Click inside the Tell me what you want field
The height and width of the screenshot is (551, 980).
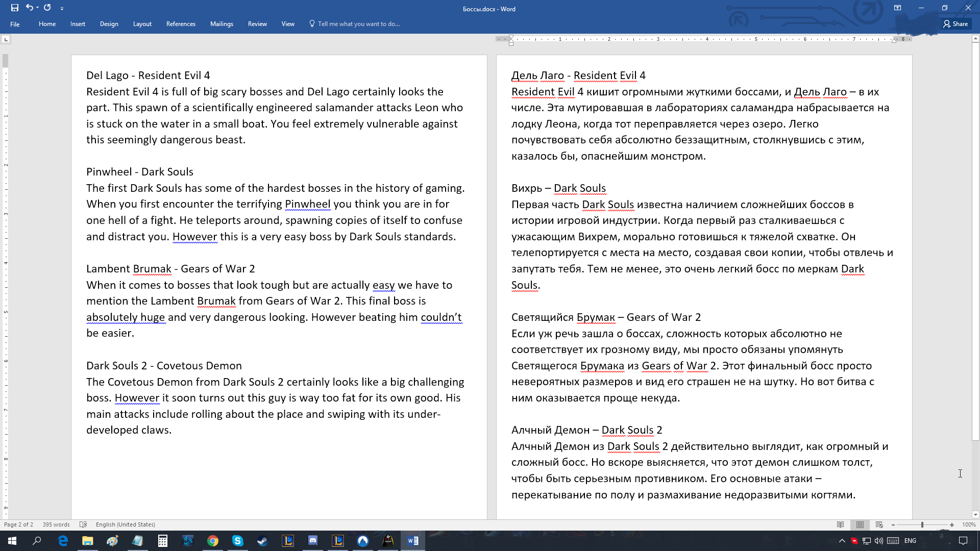click(x=357, y=23)
